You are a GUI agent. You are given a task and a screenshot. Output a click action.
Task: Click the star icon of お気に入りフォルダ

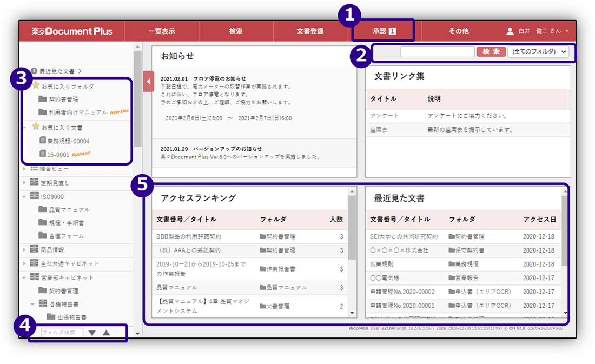36,85
